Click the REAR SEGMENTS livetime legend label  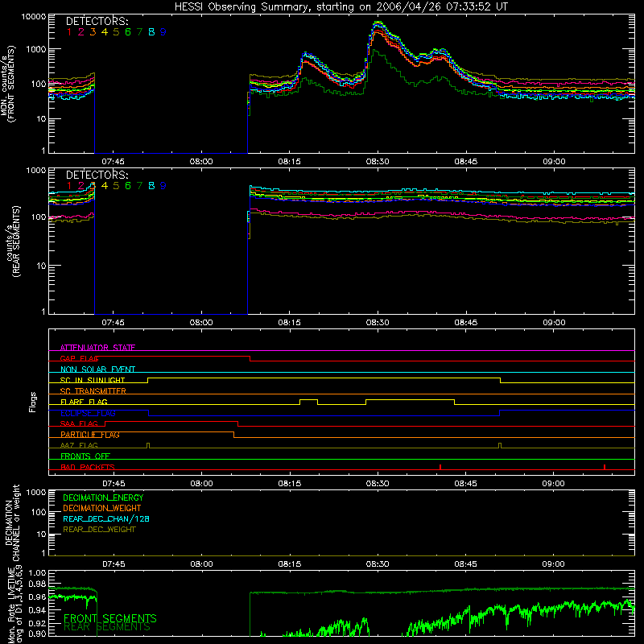pos(107,627)
